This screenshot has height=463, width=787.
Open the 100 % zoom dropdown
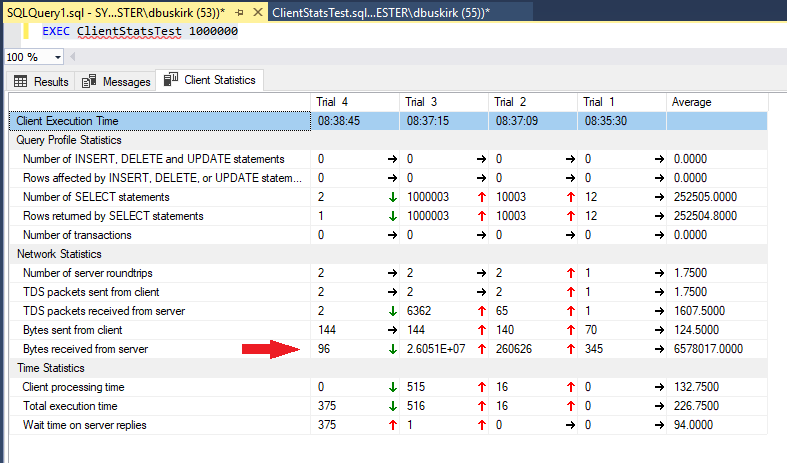pyautogui.click(x=49, y=57)
